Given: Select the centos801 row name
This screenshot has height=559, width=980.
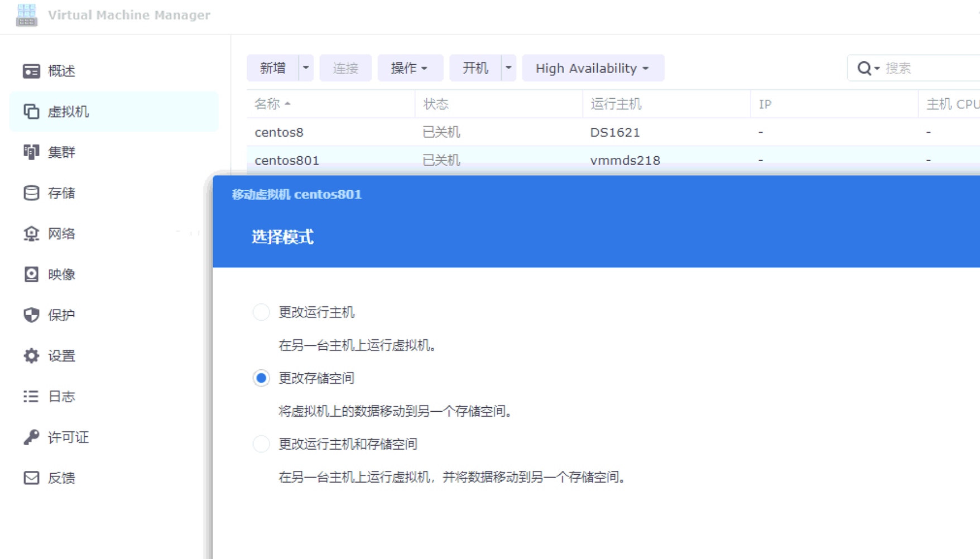Looking at the screenshot, I should click(287, 160).
